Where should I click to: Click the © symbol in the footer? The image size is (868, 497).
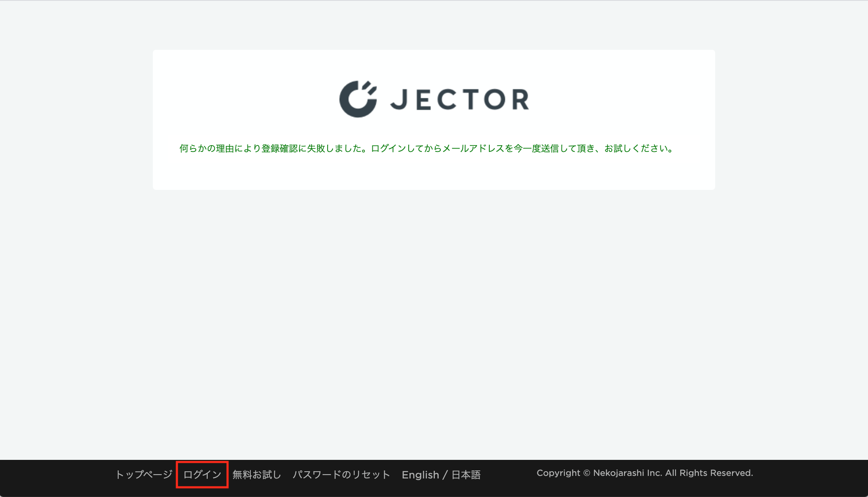coord(586,473)
